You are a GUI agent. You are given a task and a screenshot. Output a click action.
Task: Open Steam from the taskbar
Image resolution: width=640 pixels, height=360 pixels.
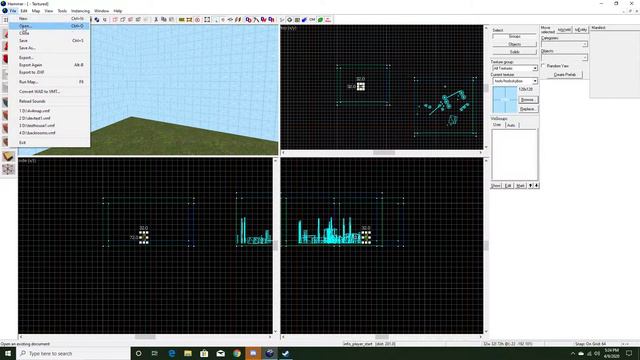click(x=286, y=353)
